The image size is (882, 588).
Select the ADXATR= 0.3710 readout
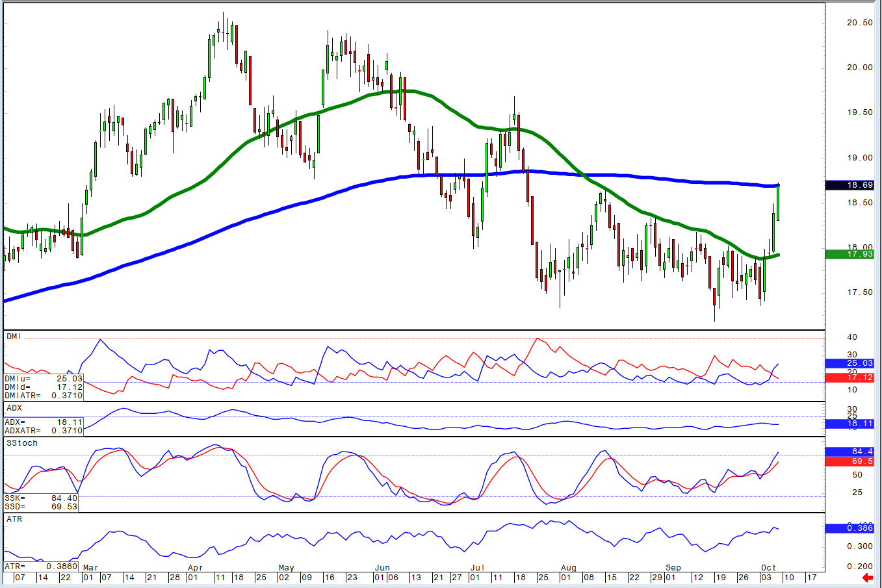(44, 430)
